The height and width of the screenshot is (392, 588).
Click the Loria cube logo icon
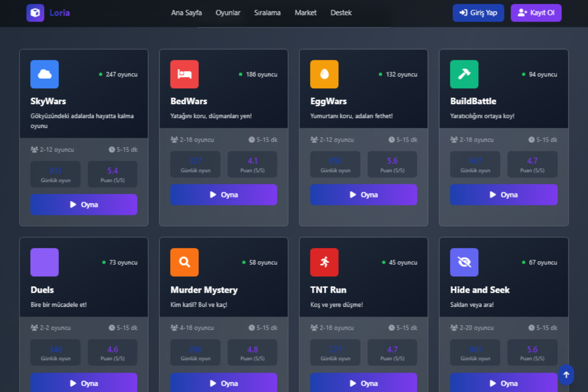tap(35, 13)
